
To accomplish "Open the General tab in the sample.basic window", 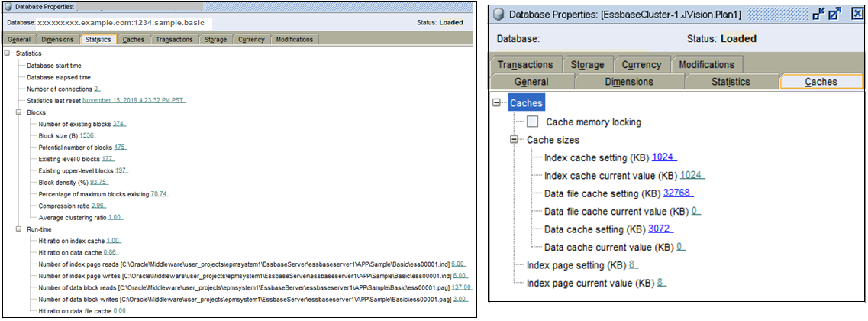I will pyautogui.click(x=19, y=40).
